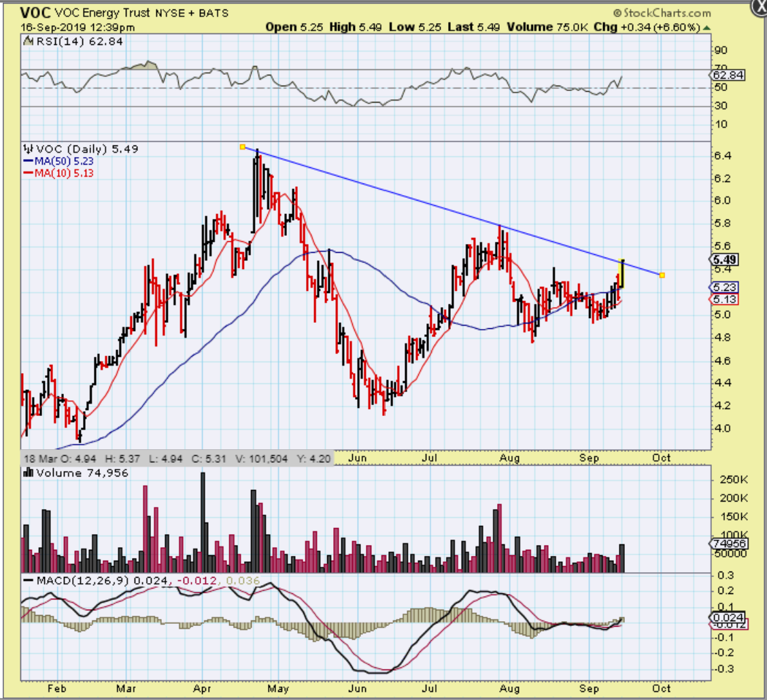Image resolution: width=767 pixels, height=700 pixels.
Task: Click the 250K volume axis label
Action: click(x=733, y=480)
